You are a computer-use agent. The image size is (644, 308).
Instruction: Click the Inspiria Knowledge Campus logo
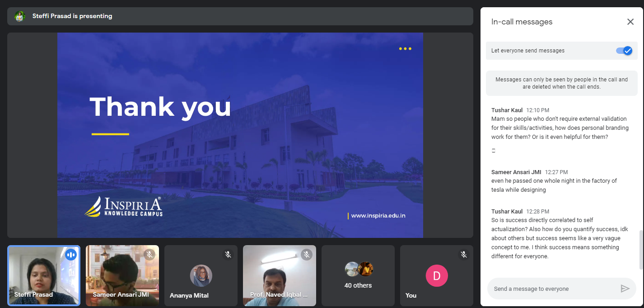tap(123, 207)
